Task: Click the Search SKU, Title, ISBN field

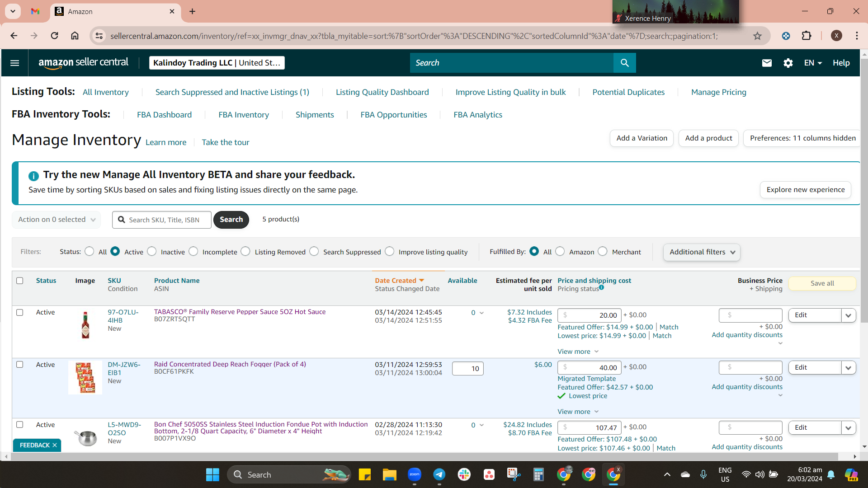Action: click(x=162, y=220)
